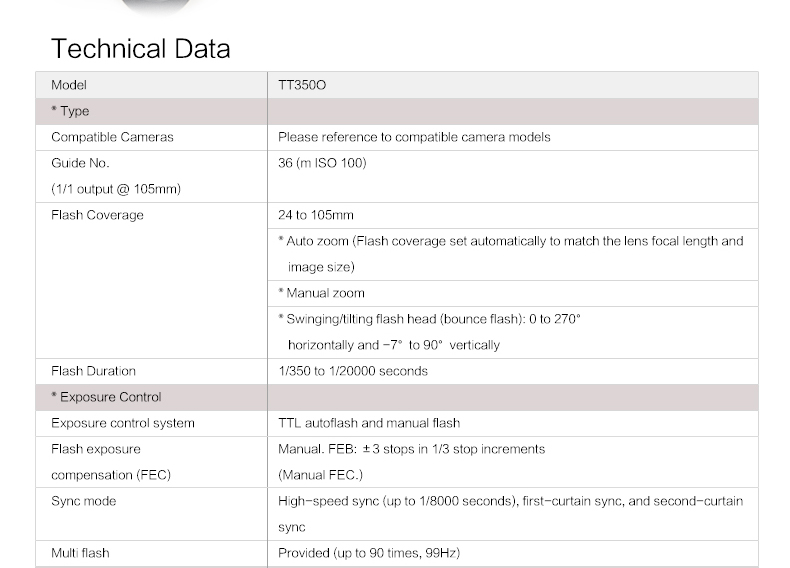
Task: Select the TTL autoflash and manual flash text
Action: click(369, 423)
